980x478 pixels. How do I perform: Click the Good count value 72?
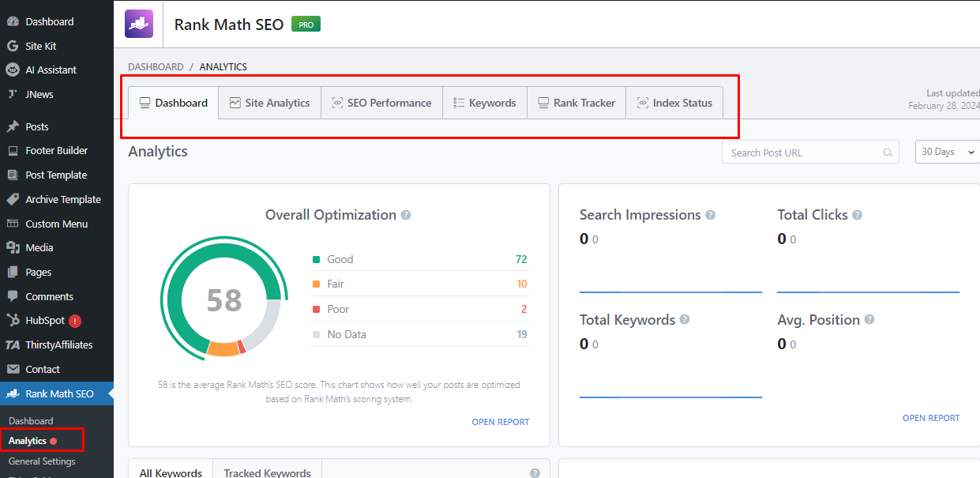521,259
